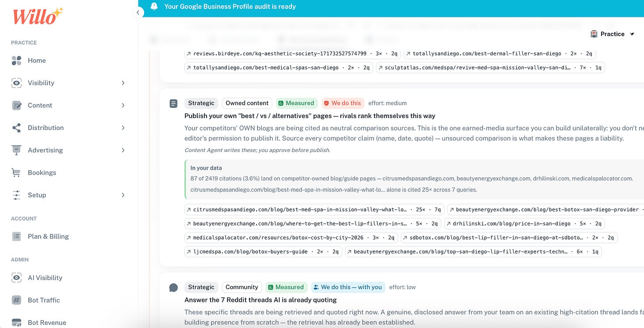Go to Bot Revenue menu item

(47, 322)
